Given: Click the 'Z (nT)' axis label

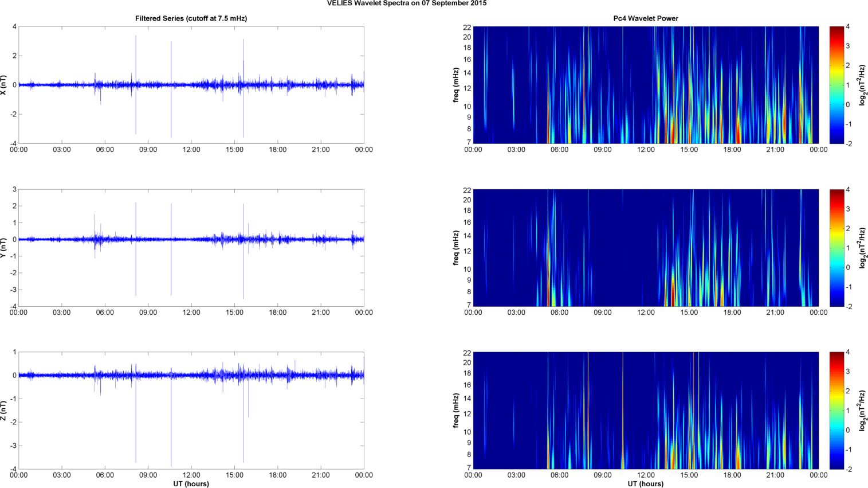Looking at the screenshot, I should 4,411.
